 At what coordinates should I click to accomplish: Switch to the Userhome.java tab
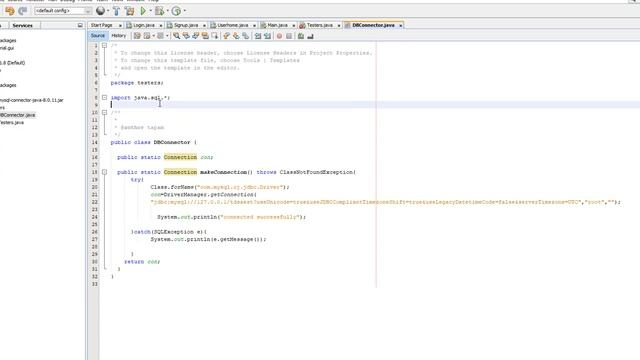pos(233,25)
